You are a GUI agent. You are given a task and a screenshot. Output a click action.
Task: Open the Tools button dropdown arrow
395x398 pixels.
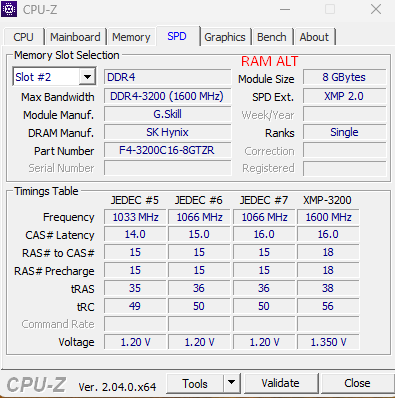pos(231,383)
